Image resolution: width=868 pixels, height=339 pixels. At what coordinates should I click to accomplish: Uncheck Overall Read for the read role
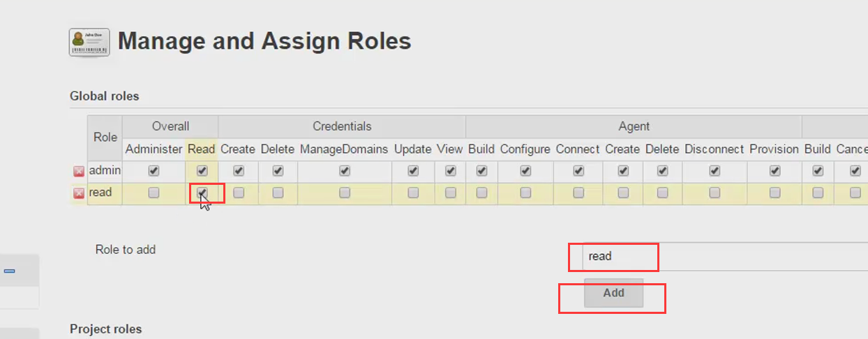202,193
